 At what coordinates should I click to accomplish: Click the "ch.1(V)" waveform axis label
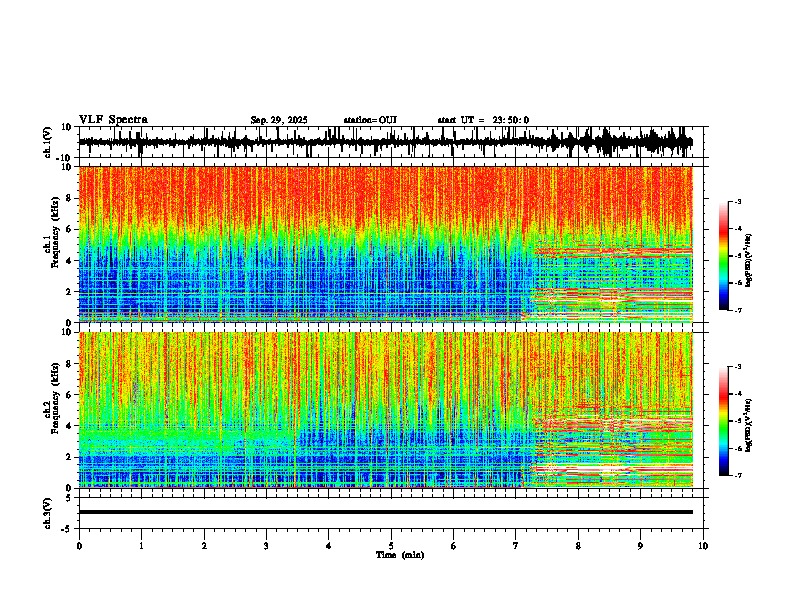(x=48, y=142)
